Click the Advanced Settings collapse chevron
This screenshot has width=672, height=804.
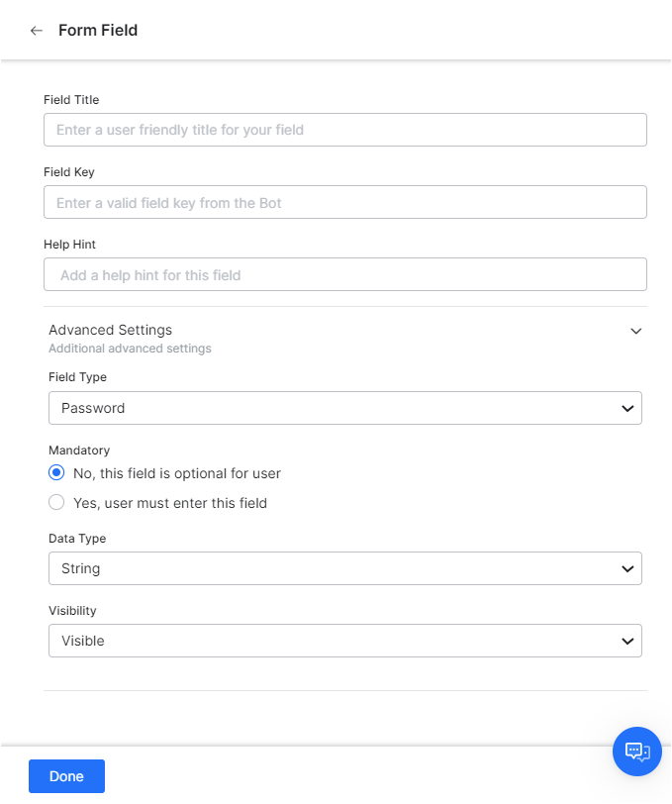click(x=635, y=331)
